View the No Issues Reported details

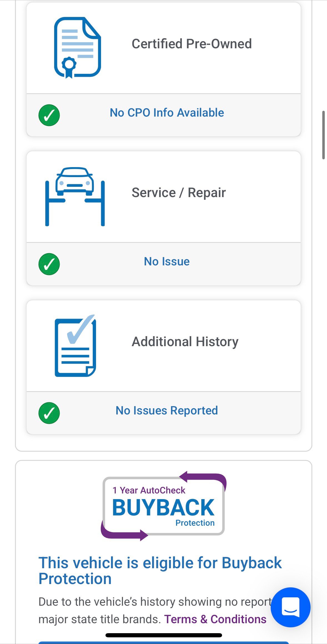pos(167,411)
